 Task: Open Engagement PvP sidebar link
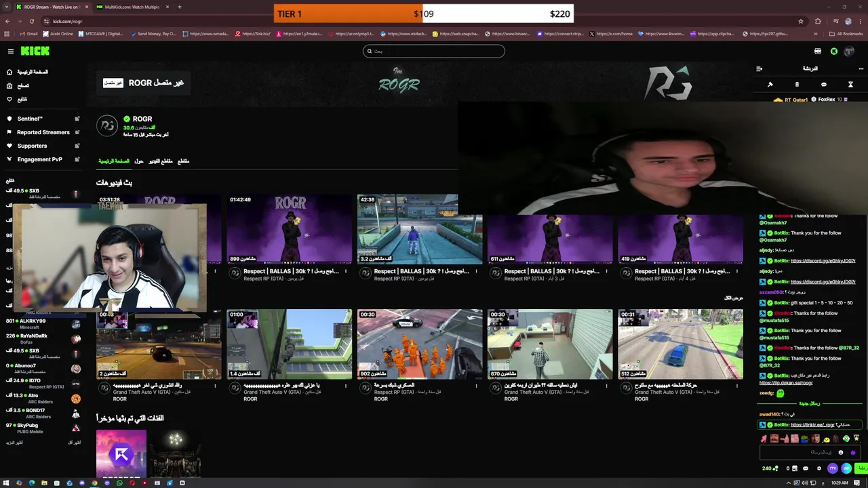click(x=39, y=159)
